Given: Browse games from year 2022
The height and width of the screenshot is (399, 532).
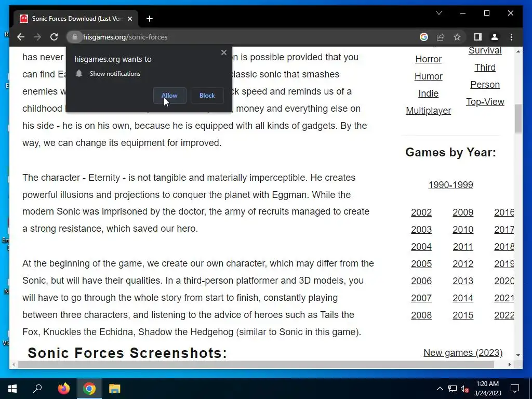Looking at the screenshot, I should tap(504, 315).
